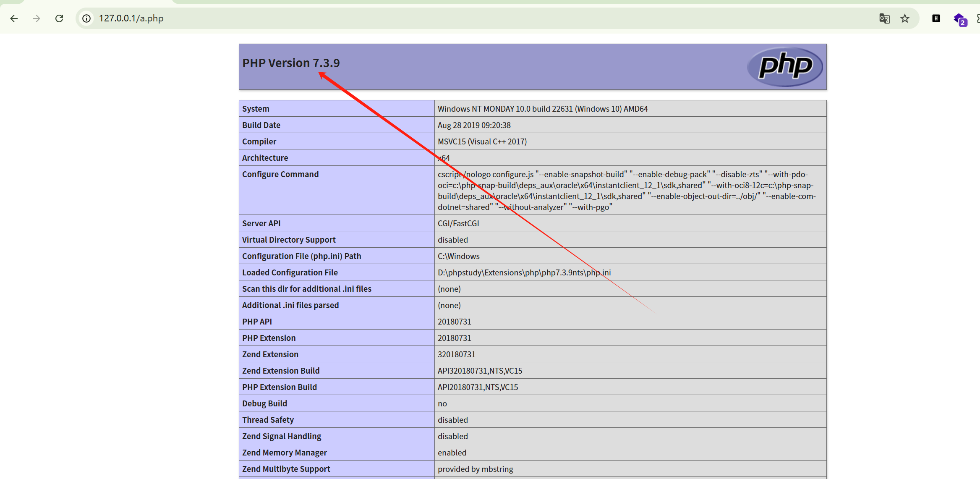Screen dimensions: 980x479
Task: Click the System row value text
Action: coord(542,109)
